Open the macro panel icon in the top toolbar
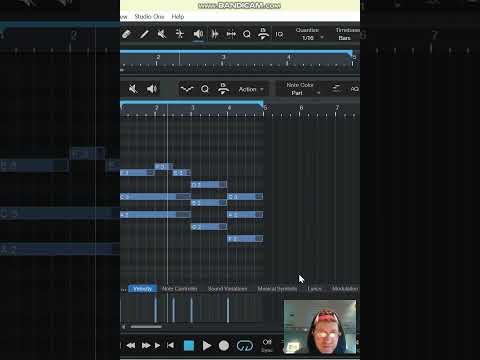The width and height of the screenshot is (480, 360). pyautogui.click(x=263, y=34)
